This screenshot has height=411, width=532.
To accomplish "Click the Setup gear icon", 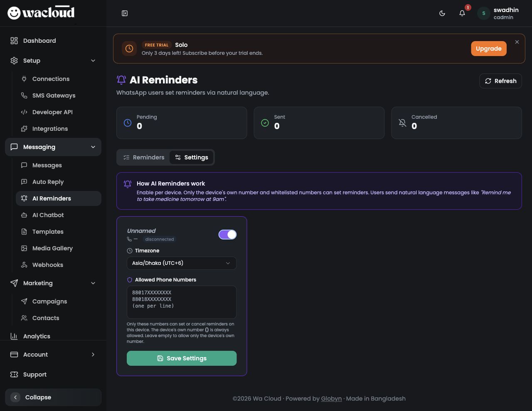I will (x=14, y=61).
